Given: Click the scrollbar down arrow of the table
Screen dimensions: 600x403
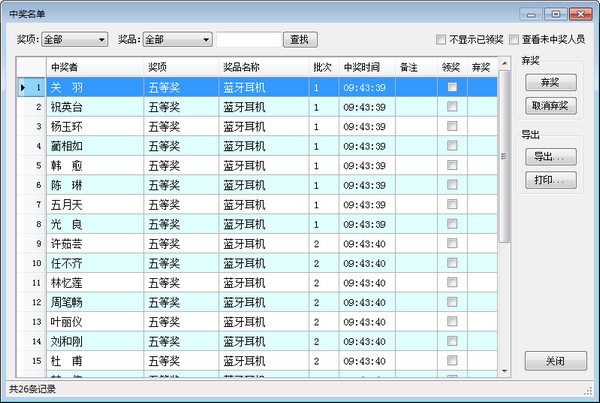Looking at the screenshot, I should (505, 372).
